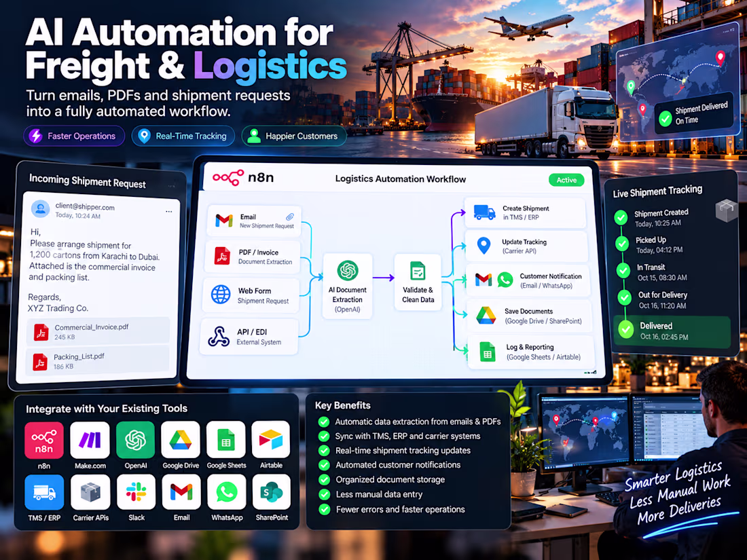
Task: Click the Faster Operations pill
Action: click(x=74, y=136)
